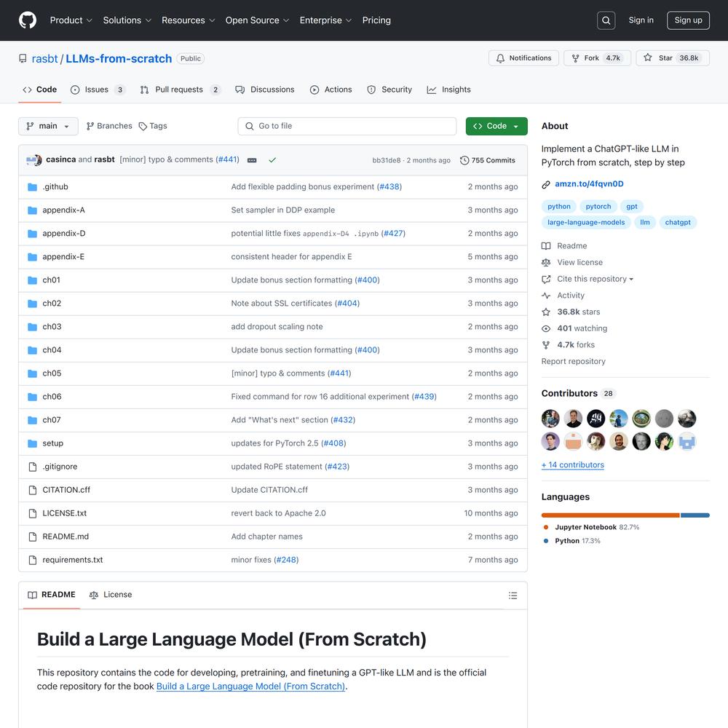Switch to the Security tab
This screenshot has width=728, height=728.
coord(389,90)
